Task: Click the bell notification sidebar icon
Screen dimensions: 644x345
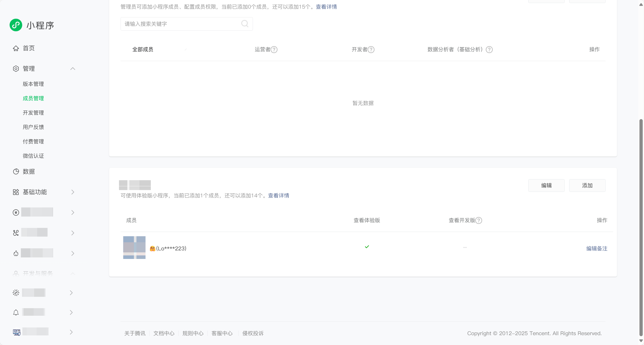Action: pyautogui.click(x=16, y=312)
